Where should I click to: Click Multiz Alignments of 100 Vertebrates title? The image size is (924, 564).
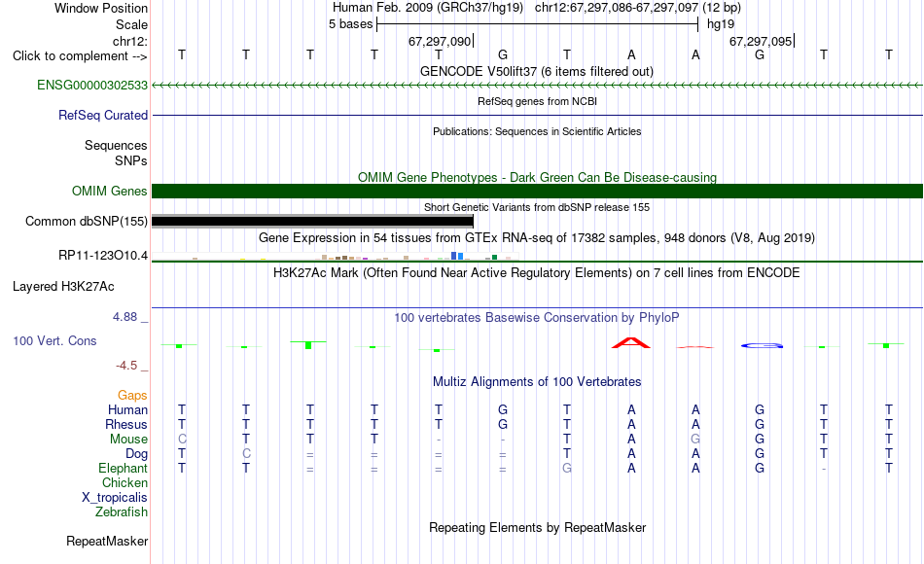pos(537,382)
